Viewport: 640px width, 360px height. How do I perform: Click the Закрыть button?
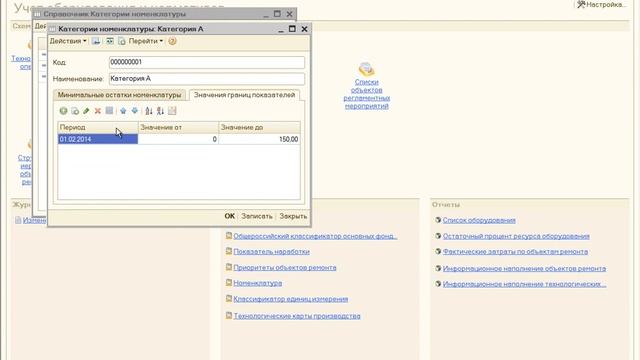293,216
